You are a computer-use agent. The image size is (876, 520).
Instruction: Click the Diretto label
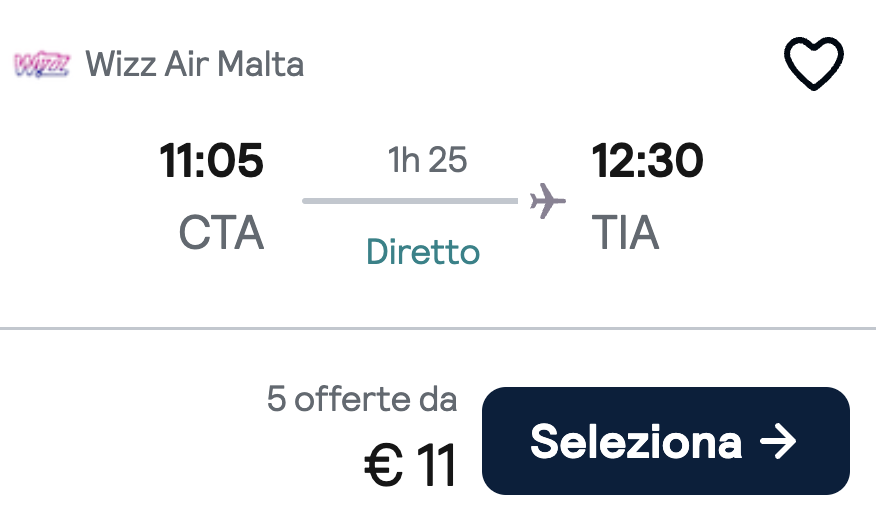(x=423, y=251)
